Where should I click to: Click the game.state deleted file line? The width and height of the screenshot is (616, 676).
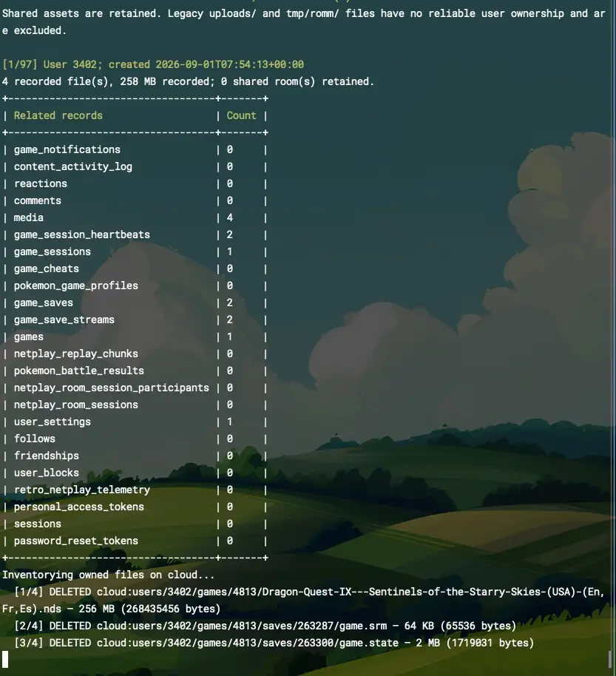point(274,643)
